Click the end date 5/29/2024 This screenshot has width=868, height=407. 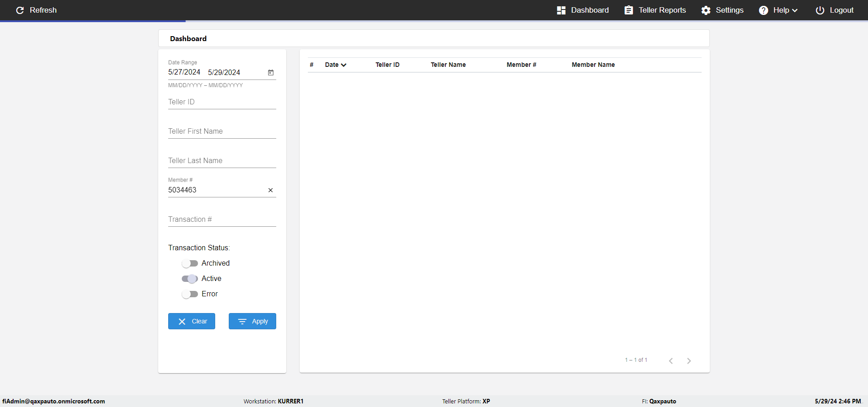tap(224, 72)
